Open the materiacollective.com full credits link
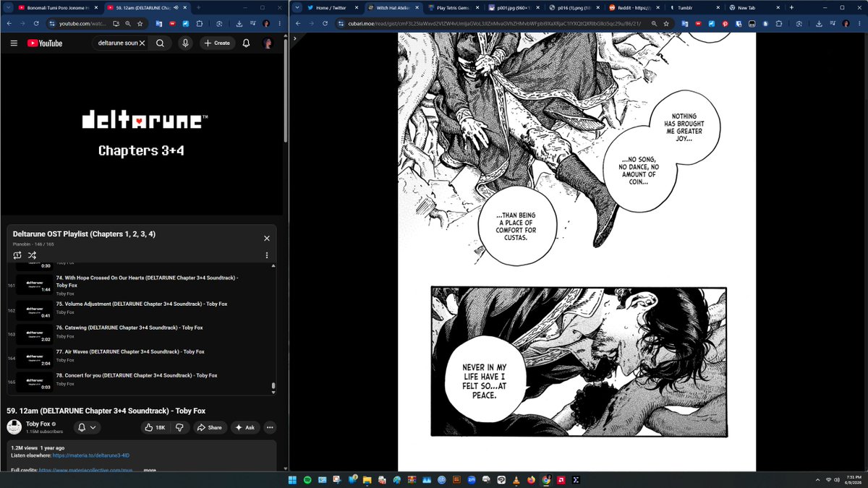This screenshot has width=868, height=488. (x=87, y=470)
